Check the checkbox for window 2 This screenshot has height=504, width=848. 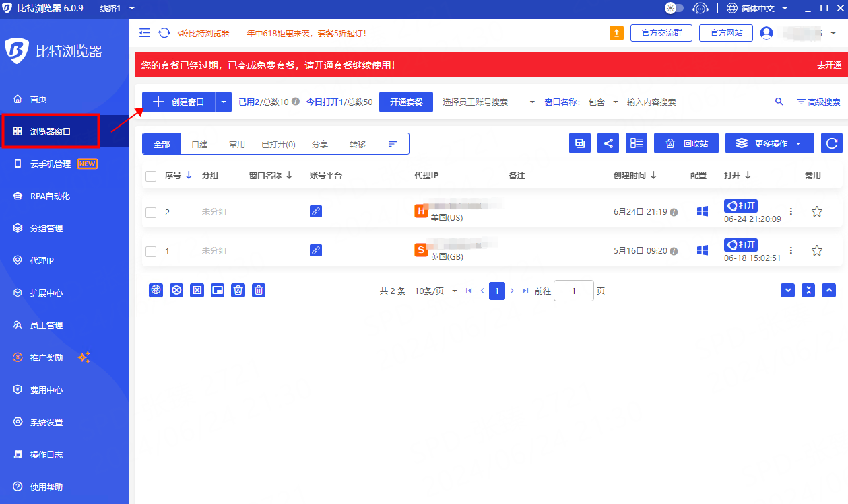(151, 213)
